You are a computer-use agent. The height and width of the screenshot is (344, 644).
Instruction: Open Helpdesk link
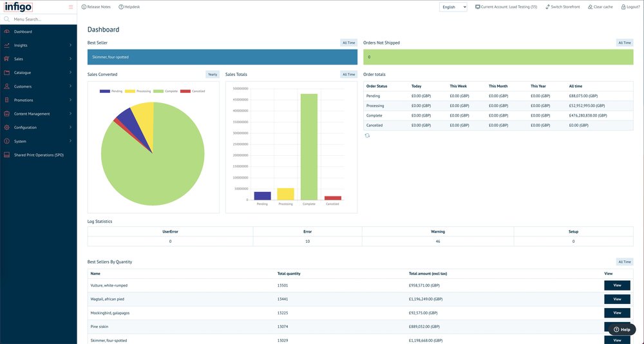pos(132,7)
